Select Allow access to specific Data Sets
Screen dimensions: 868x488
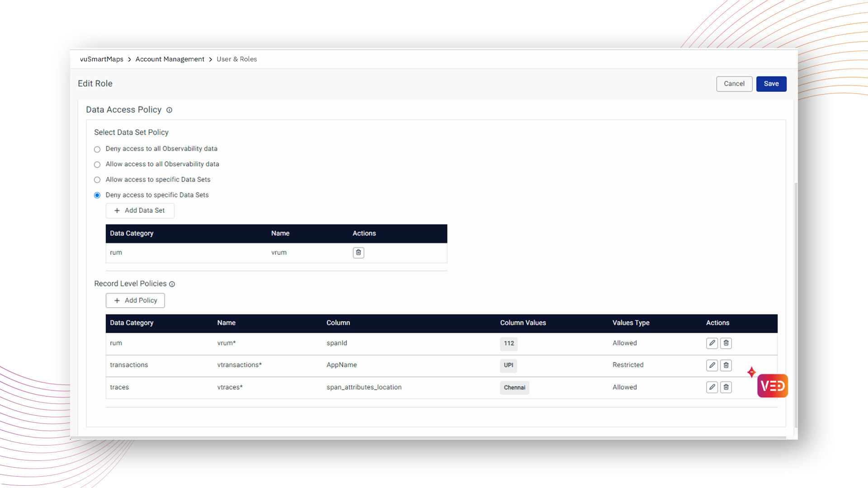point(97,180)
